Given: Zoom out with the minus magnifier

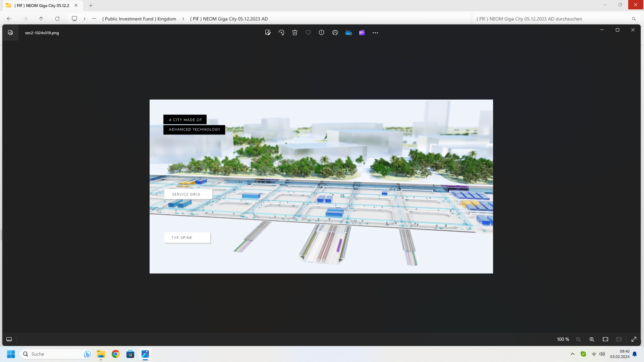Looking at the screenshot, I should (579, 339).
